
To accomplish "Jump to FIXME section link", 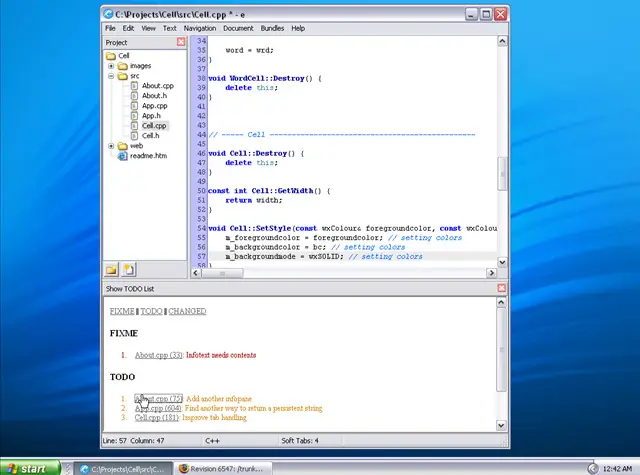I will point(122,311).
